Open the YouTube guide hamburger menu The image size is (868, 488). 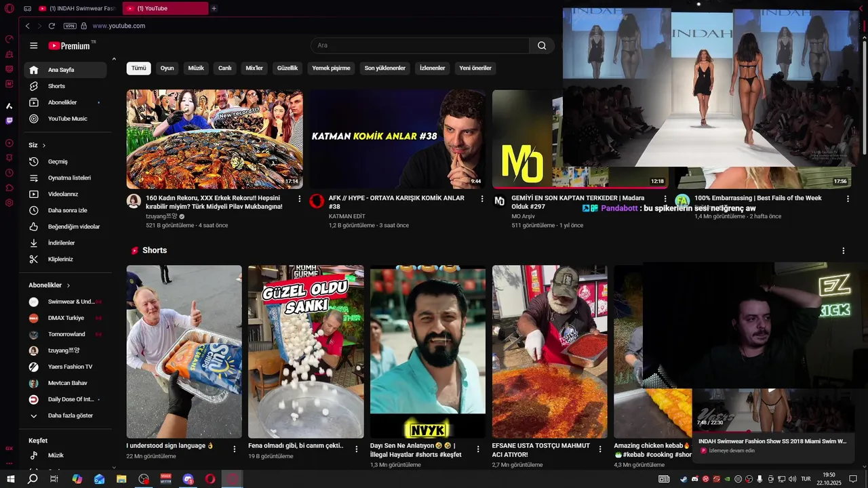33,45
